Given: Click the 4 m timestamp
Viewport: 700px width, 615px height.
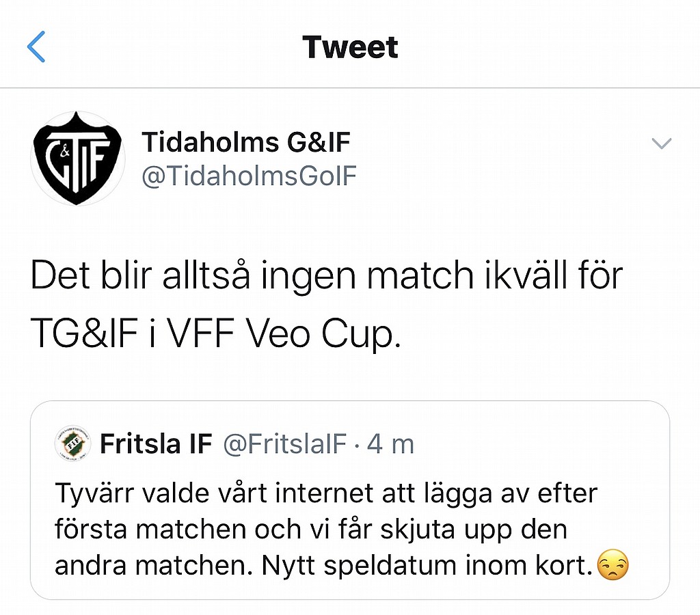Looking at the screenshot, I should click(x=390, y=444).
